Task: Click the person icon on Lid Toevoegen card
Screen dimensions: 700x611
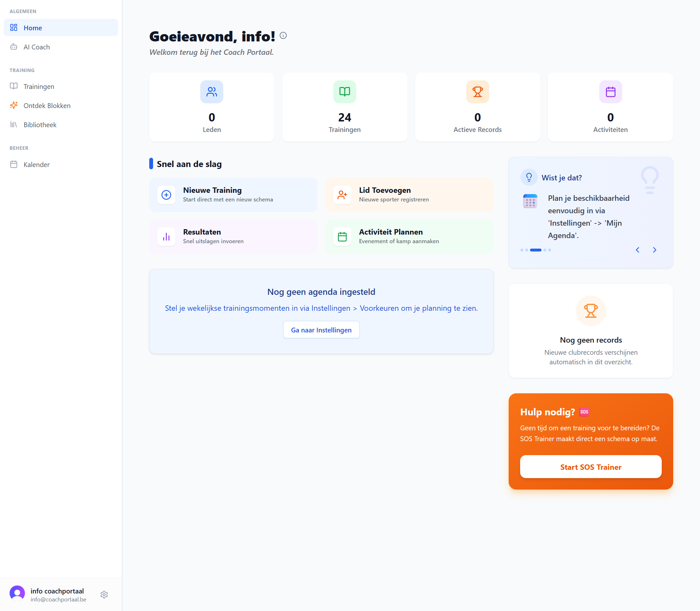Action: coord(342,195)
